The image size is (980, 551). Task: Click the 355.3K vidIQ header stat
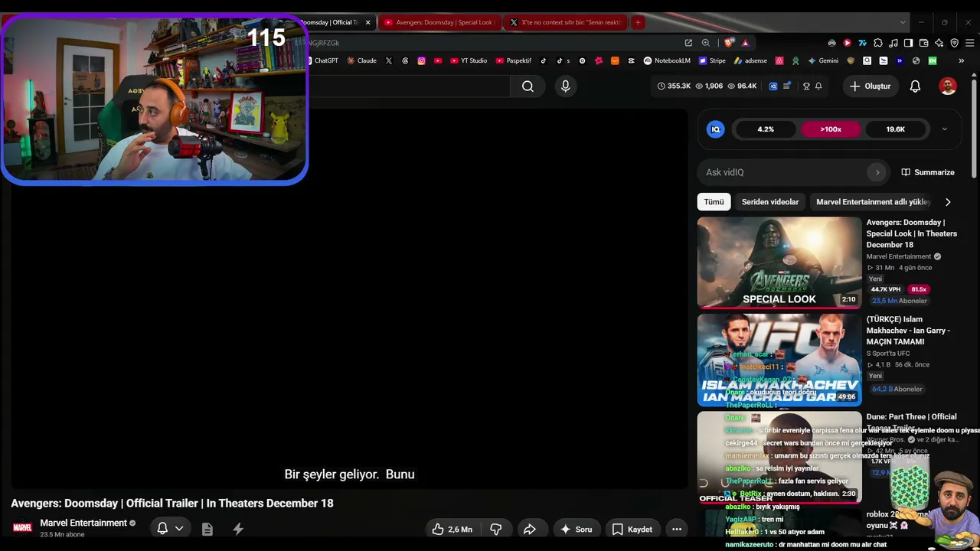pyautogui.click(x=675, y=86)
